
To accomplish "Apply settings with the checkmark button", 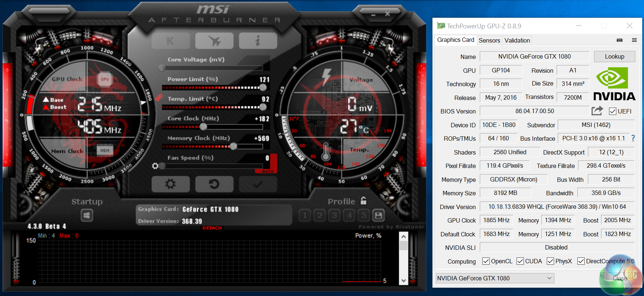I will coord(258,184).
